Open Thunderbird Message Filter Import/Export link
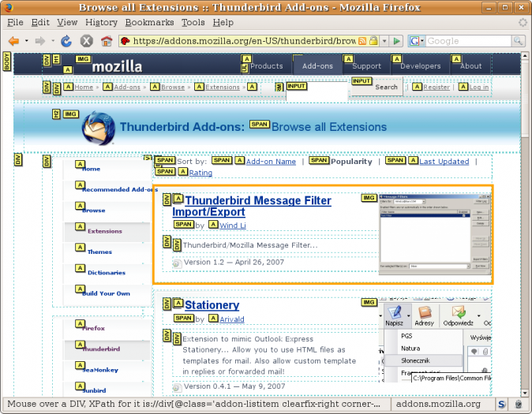532x414 pixels. [x=252, y=206]
